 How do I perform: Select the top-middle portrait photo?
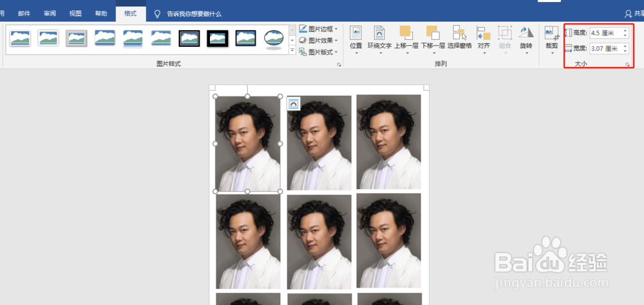click(319, 143)
